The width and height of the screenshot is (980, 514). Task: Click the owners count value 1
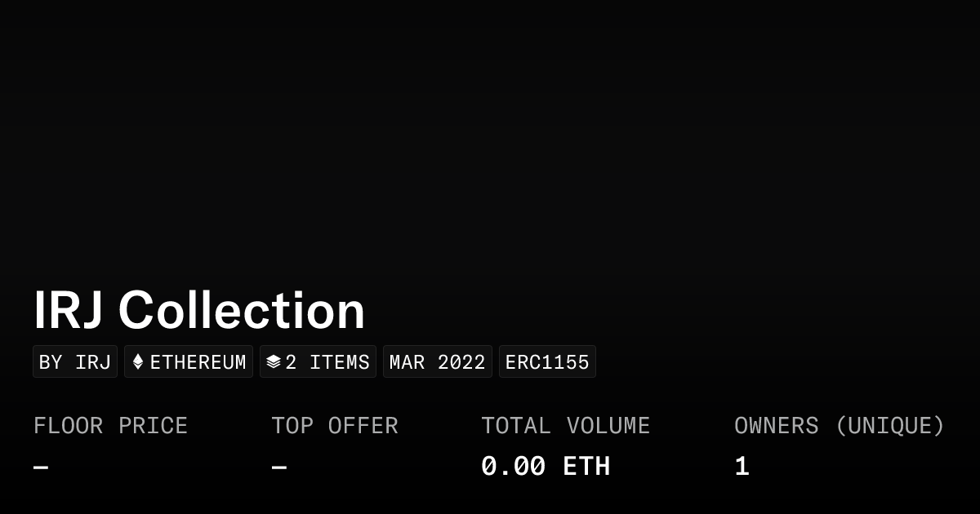742,467
